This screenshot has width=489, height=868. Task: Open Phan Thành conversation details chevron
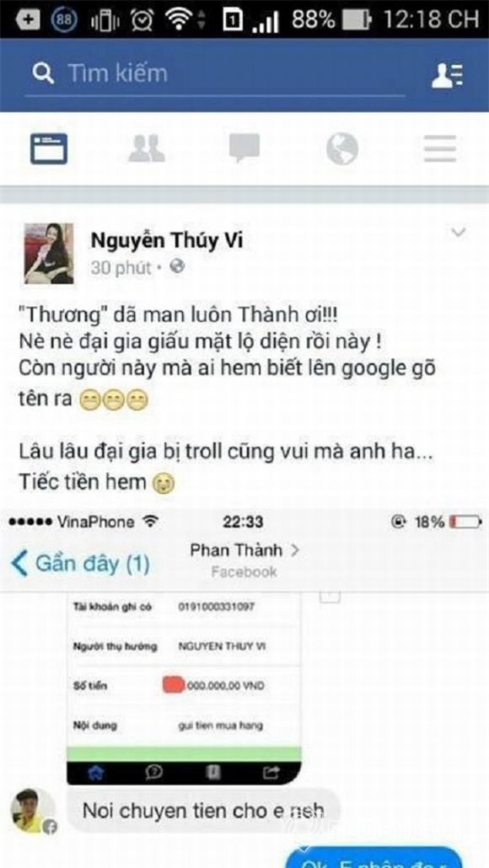click(295, 550)
